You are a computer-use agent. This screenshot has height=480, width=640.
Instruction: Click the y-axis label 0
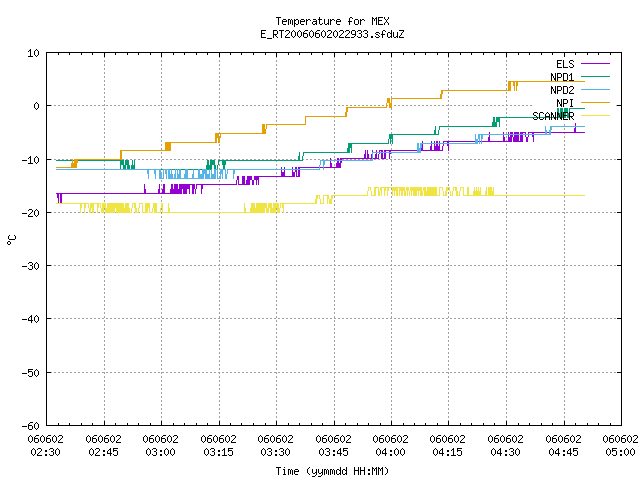click(x=37, y=106)
